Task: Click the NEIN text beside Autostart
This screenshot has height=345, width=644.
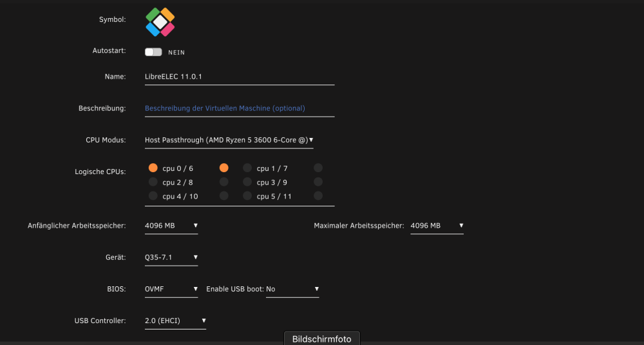Action: tap(176, 53)
